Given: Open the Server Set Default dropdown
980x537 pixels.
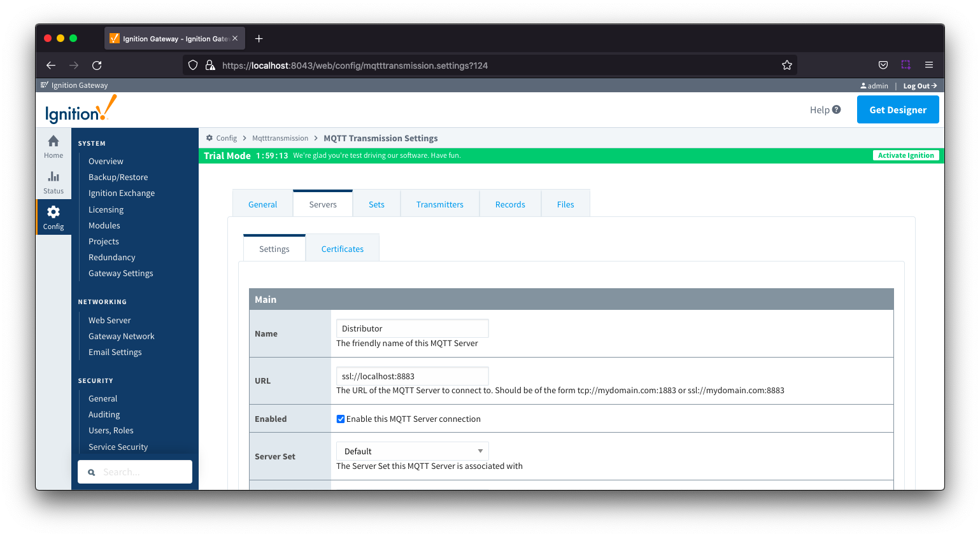Looking at the screenshot, I should point(413,451).
